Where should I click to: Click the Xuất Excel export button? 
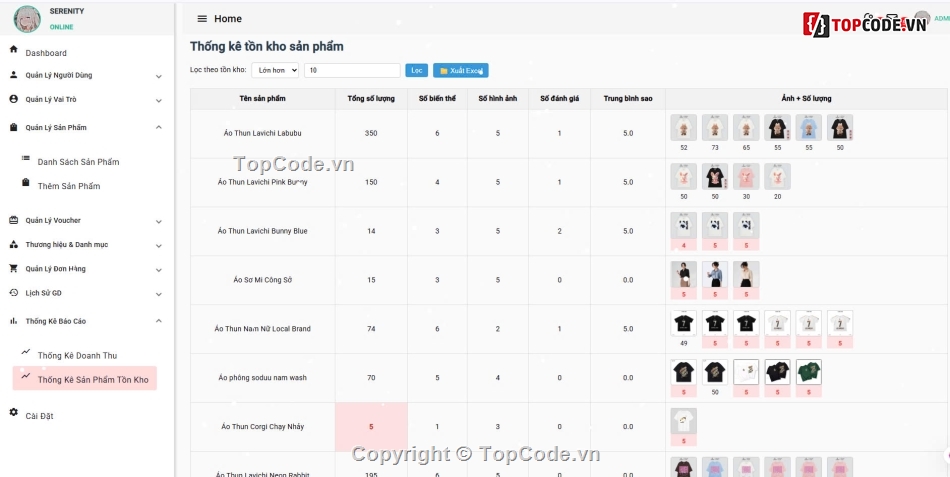(x=460, y=70)
